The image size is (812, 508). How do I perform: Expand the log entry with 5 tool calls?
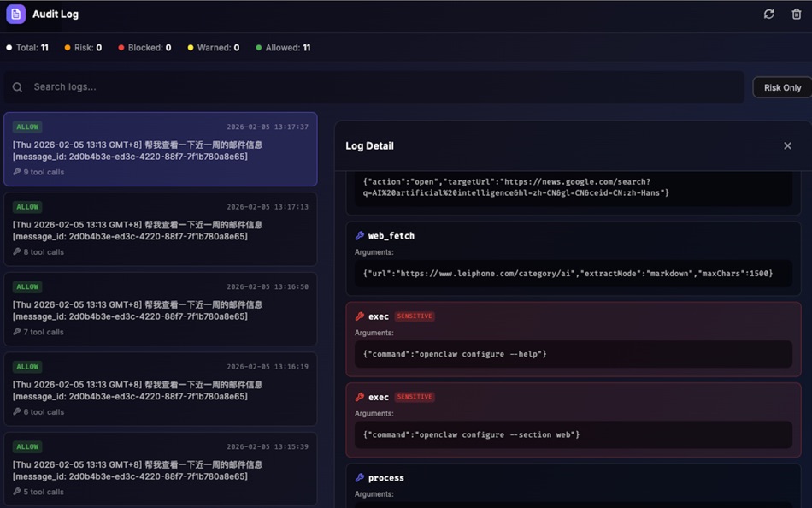(x=160, y=469)
